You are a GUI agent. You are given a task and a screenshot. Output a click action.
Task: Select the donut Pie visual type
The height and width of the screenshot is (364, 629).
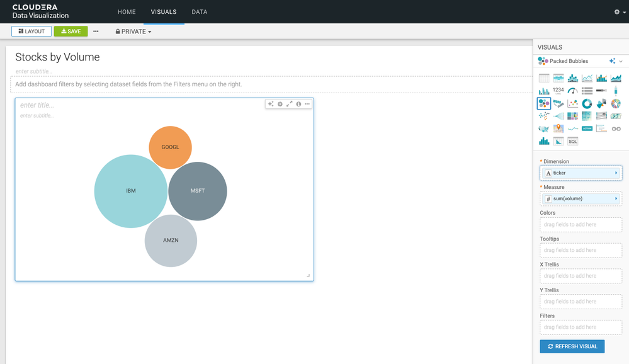[587, 104]
